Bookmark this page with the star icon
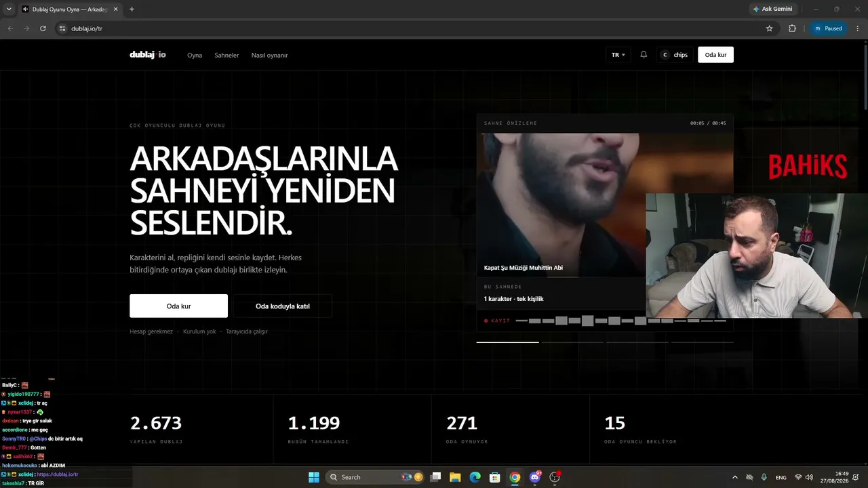The height and width of the screenshot is (488, 868). (769, 28)
